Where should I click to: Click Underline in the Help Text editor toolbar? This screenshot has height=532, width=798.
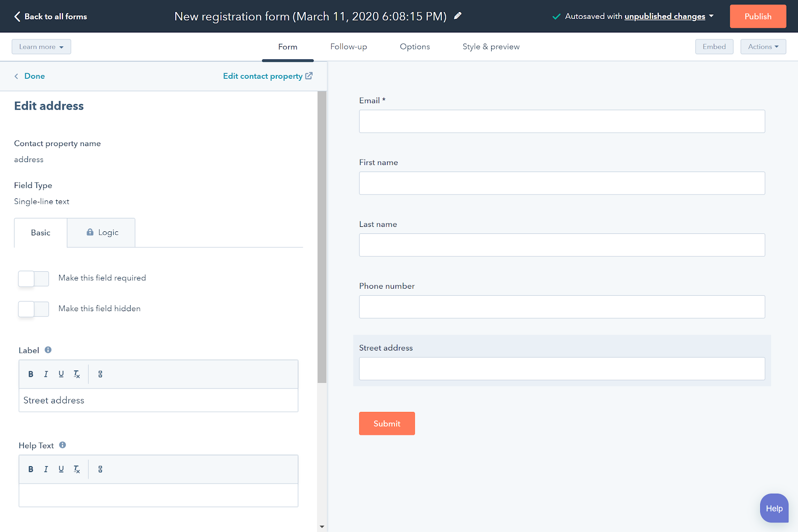point(61,469)
